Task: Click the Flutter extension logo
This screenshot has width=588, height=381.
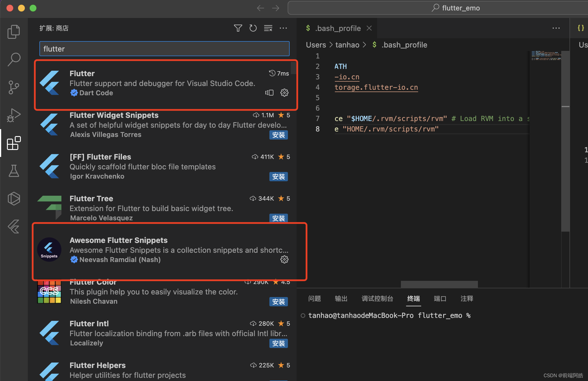Action: coord(50,83)
